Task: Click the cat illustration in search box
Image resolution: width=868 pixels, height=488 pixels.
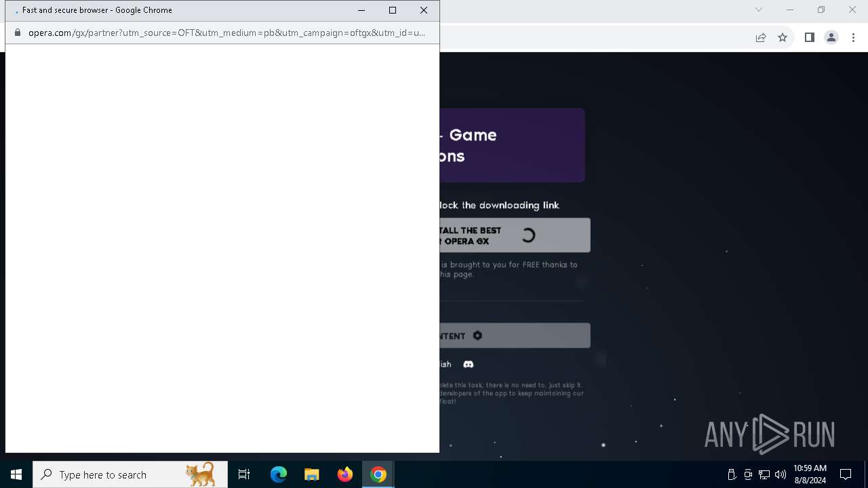Action: pos(201,474)
